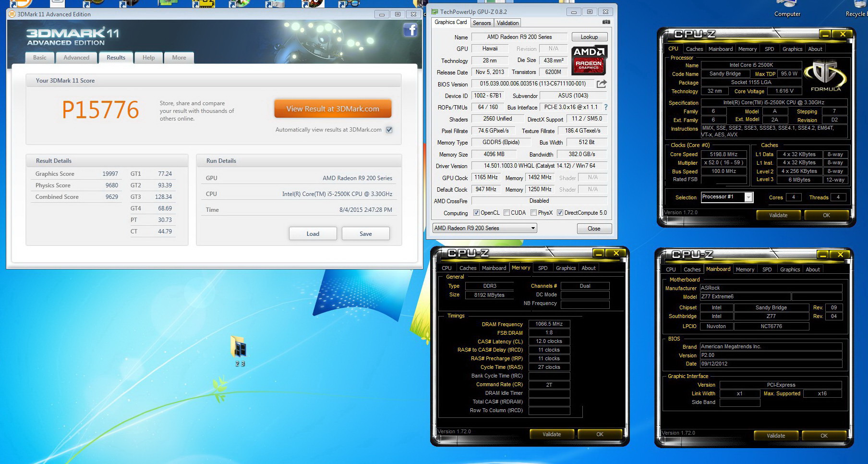Click the GPU-Z title bar application icon
868x464 pixels.
pos(434,12)
